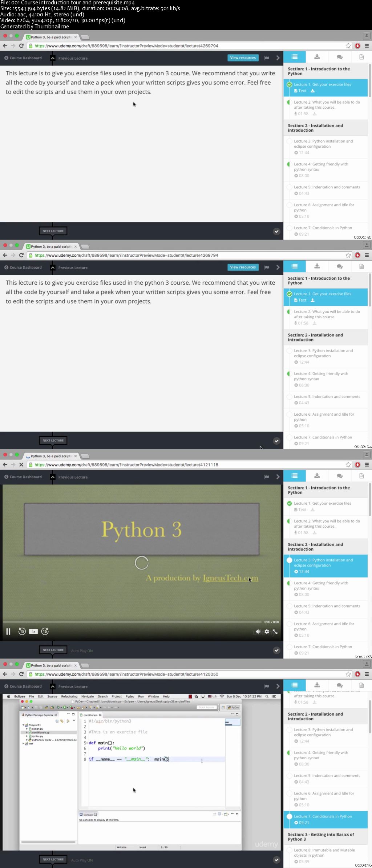
Task: Toggle Auto Play ON in the 00:02:28 frame
Action: (x=82, y=651)
